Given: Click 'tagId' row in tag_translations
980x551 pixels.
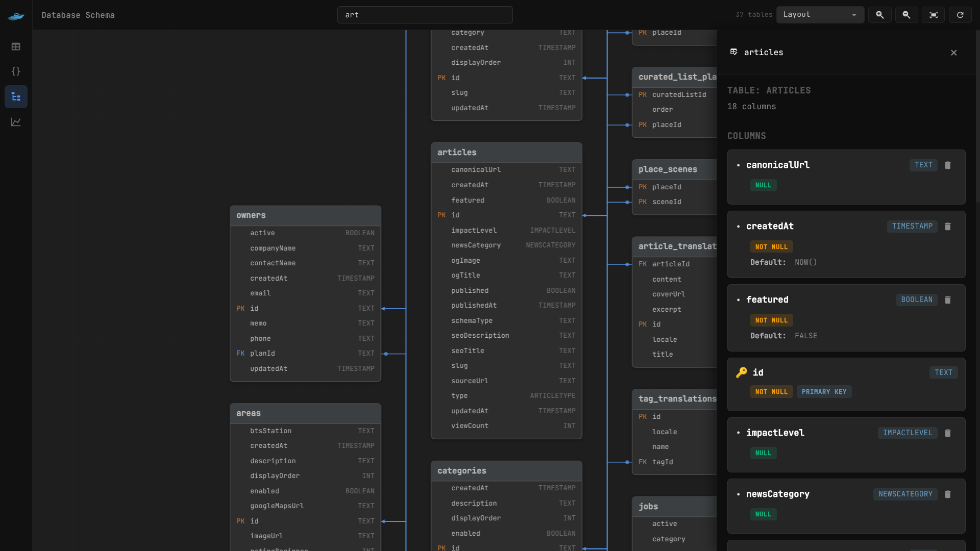Looking at the screenshot, I should [x=674, y=462].
